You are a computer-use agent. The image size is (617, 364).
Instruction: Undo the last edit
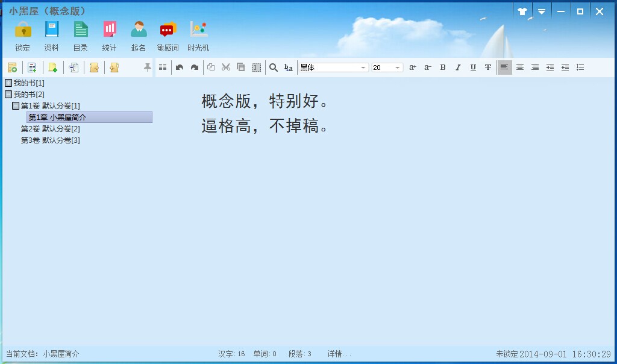180,67
